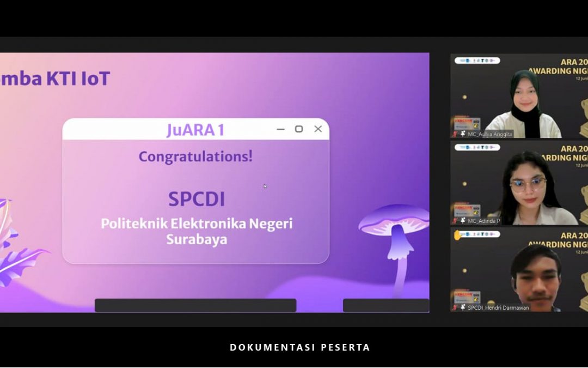Click the muted mic icon beside MC_Aulya Anggita
Screen dimensions: 588x368
[x=455, y=134]
